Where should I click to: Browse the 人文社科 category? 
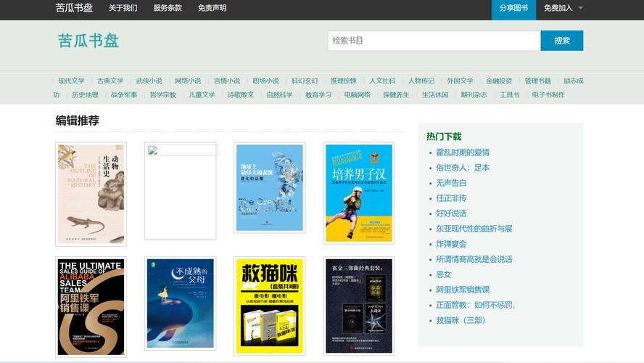click(382, 81)
